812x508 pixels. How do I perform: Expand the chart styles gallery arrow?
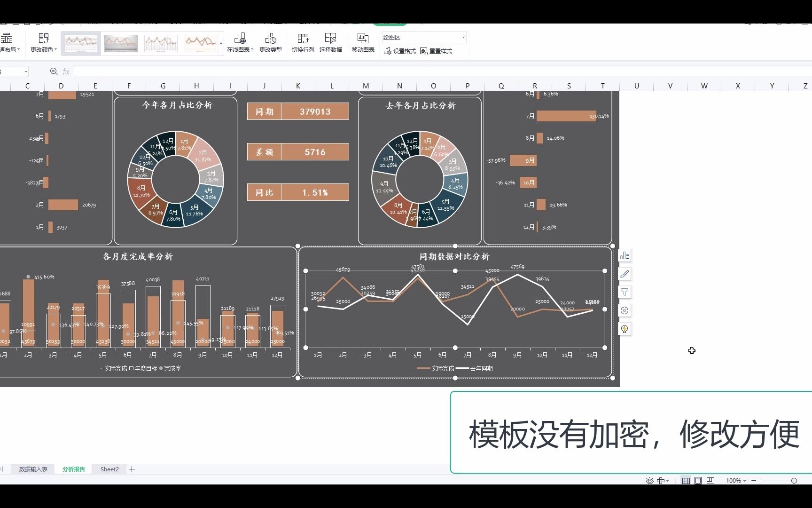[x=221, y=43]
